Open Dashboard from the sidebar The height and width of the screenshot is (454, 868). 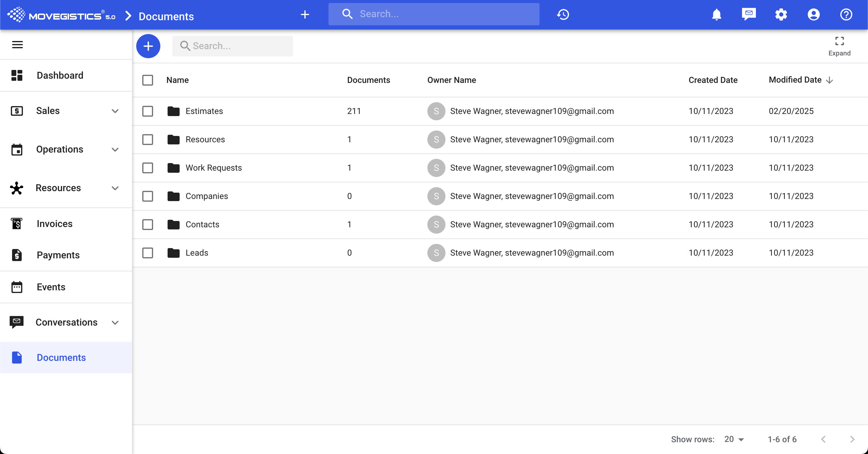(60, 75)
